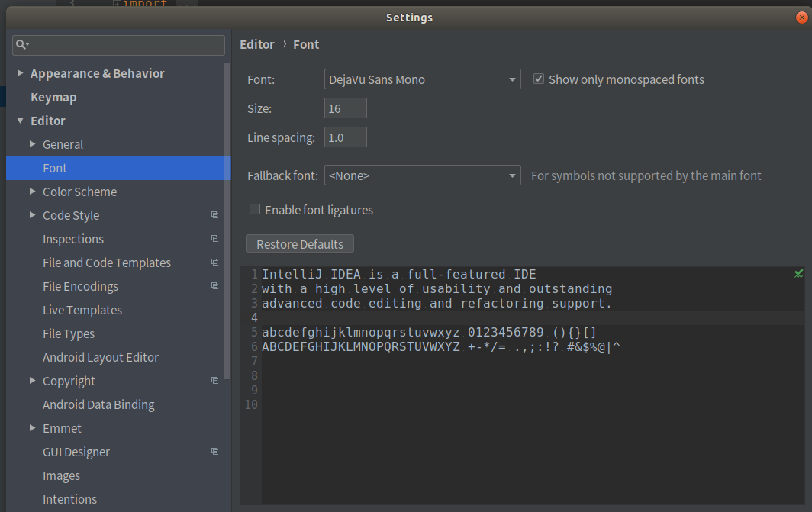
Task: Open the Live Templates settings page
Action: pos(82,310)
